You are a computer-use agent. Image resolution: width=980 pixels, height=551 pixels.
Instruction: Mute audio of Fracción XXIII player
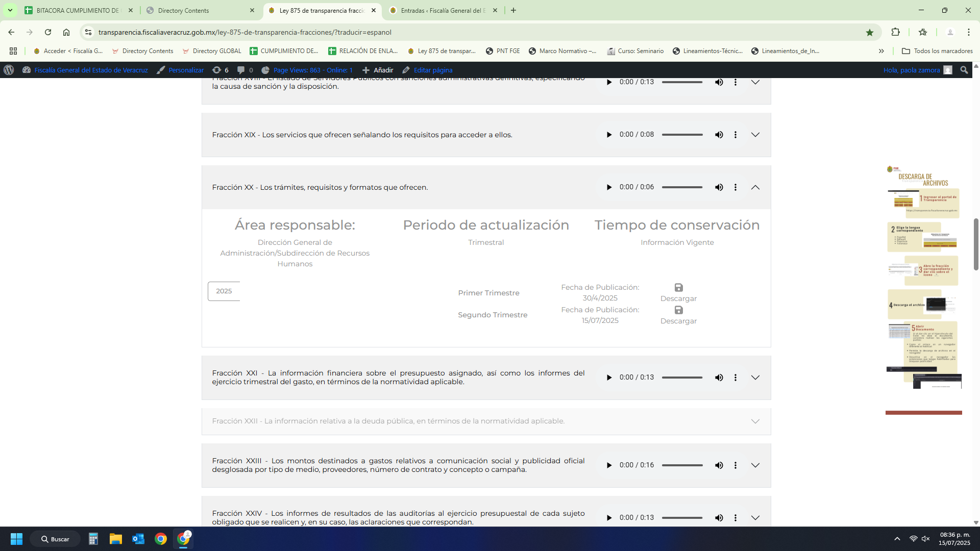[x=719, y=465]
